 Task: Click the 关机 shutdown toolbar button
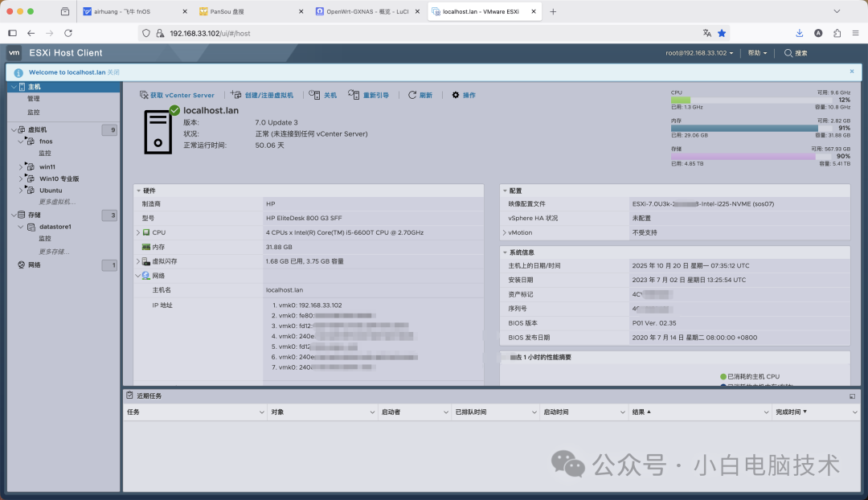pyautogui.click(x=323, y=95)
